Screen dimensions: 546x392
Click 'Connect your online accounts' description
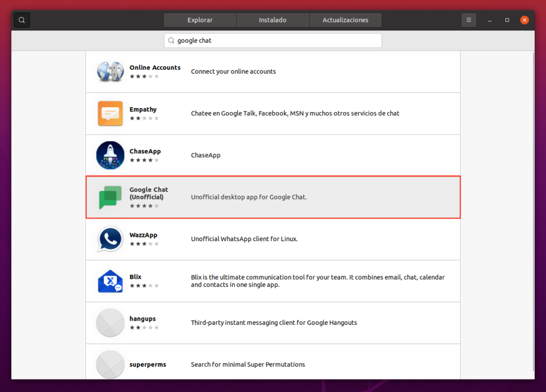pos(233,71)
